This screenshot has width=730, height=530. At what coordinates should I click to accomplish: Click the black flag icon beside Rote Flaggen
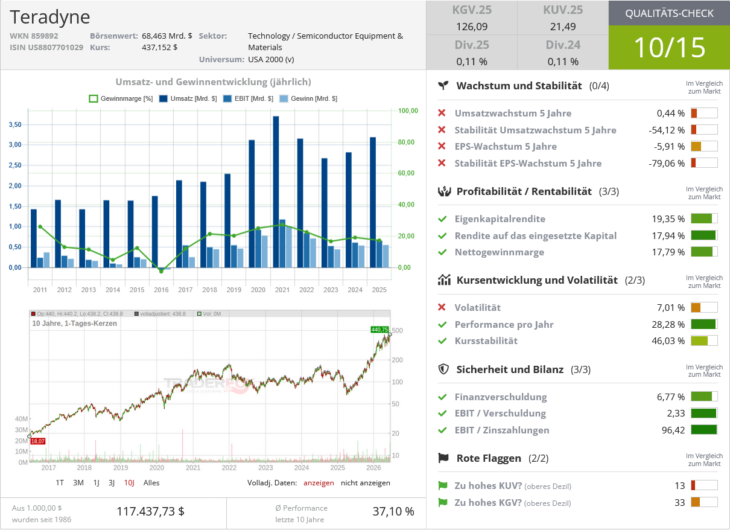coord(444,458)
